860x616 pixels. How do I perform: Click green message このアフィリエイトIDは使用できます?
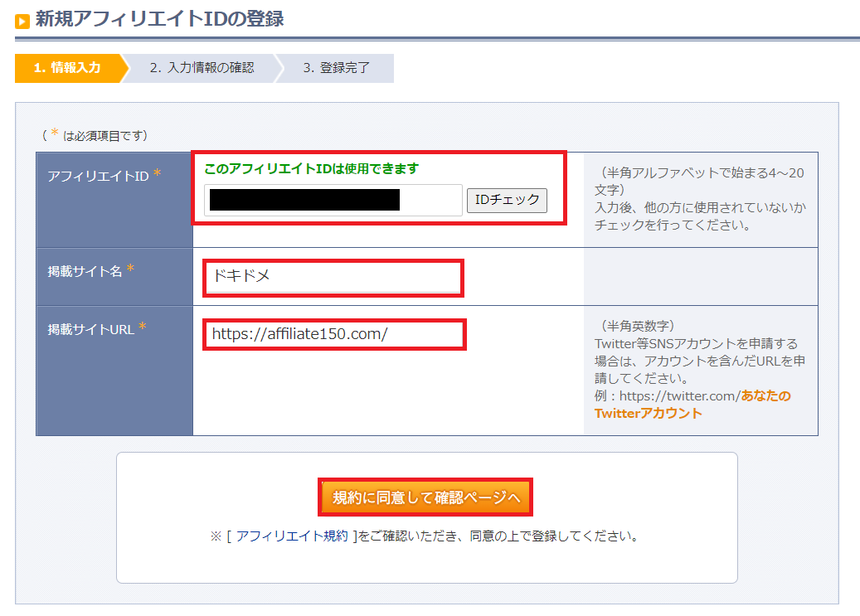(312, 169)
